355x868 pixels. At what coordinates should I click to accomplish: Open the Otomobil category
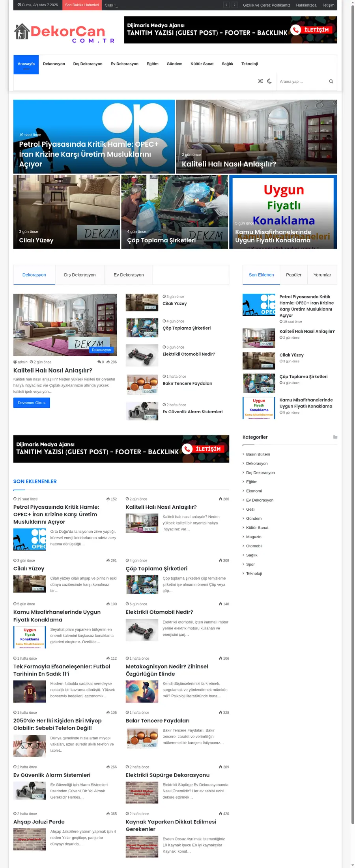[254, 546]
